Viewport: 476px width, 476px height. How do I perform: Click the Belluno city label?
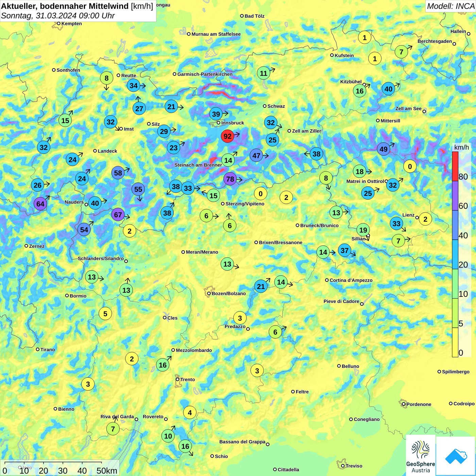click(350, 366)
